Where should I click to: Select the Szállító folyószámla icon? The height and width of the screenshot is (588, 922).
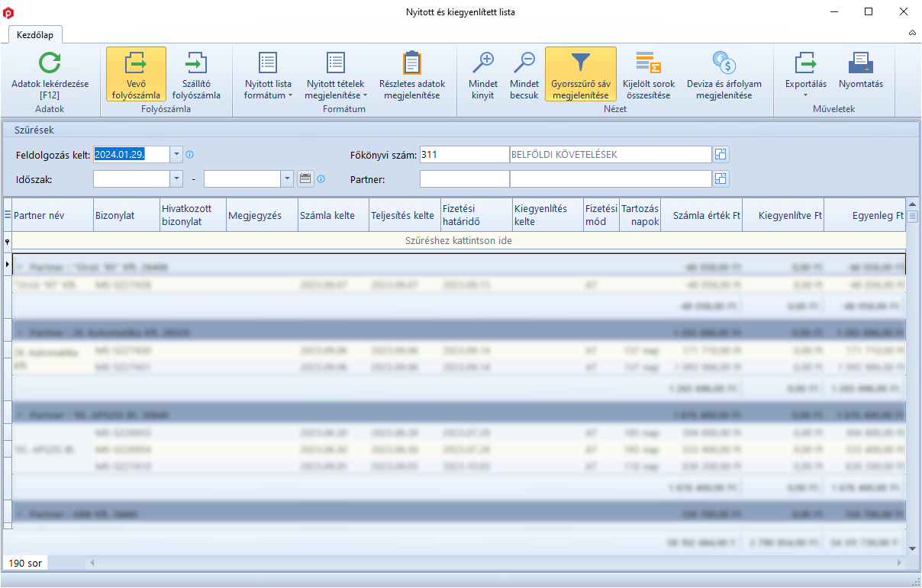pyautogui.click(x=196, y=63)
